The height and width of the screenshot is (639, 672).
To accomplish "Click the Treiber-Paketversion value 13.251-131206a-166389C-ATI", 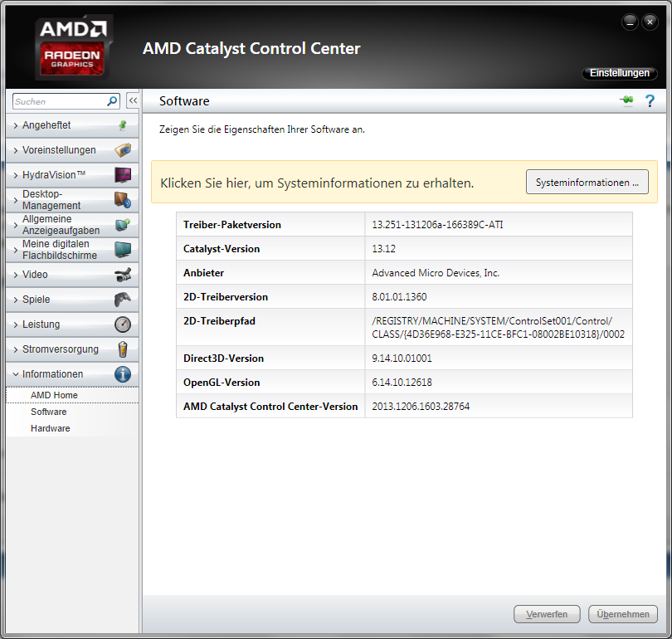I will tap(437, 225).
